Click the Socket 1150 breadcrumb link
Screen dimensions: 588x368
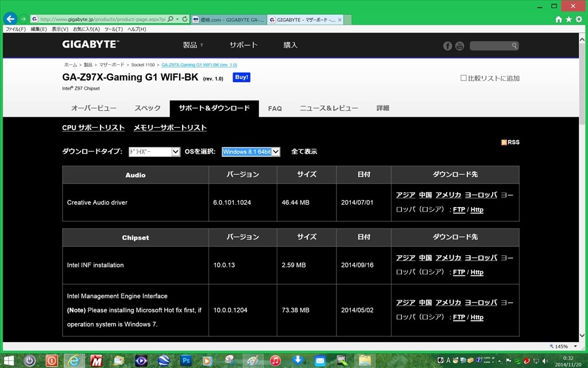tap(143, 65)
